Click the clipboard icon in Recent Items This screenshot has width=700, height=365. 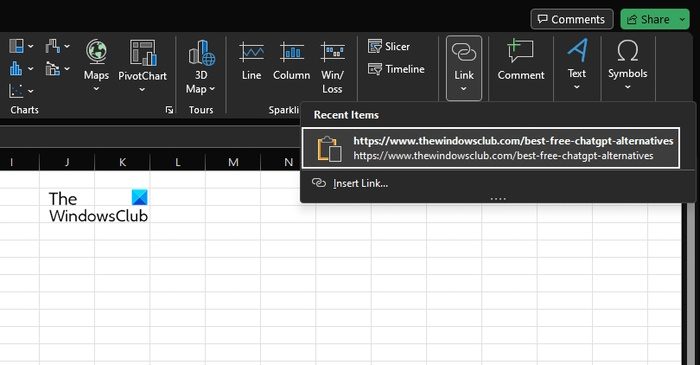pos(329,149)
